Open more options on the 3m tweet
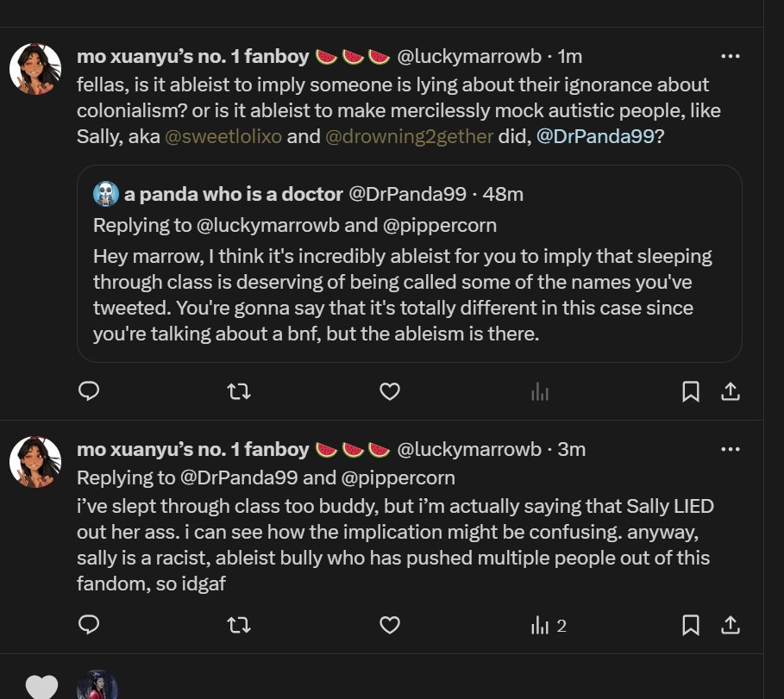Viewport: 784px width, 699px height. click(x=730, y=449)
